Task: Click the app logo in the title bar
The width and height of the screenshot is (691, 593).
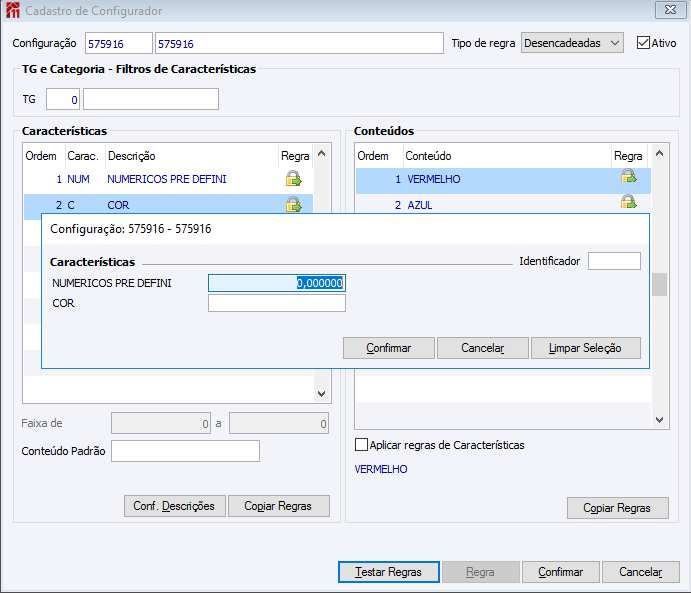Action: pos(13,10)
